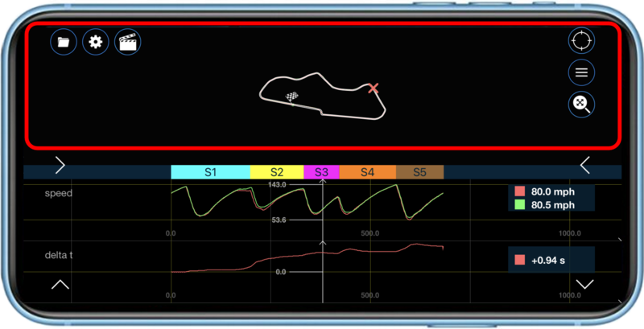Tap the speed channel label
Viewport: 644px width, 329px height.
pos(58,193)
